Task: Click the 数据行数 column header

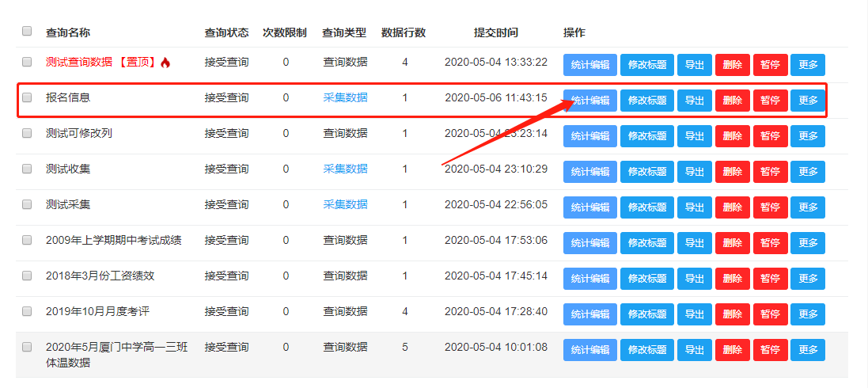Action: pyautogui.click(x=404, y=32)
